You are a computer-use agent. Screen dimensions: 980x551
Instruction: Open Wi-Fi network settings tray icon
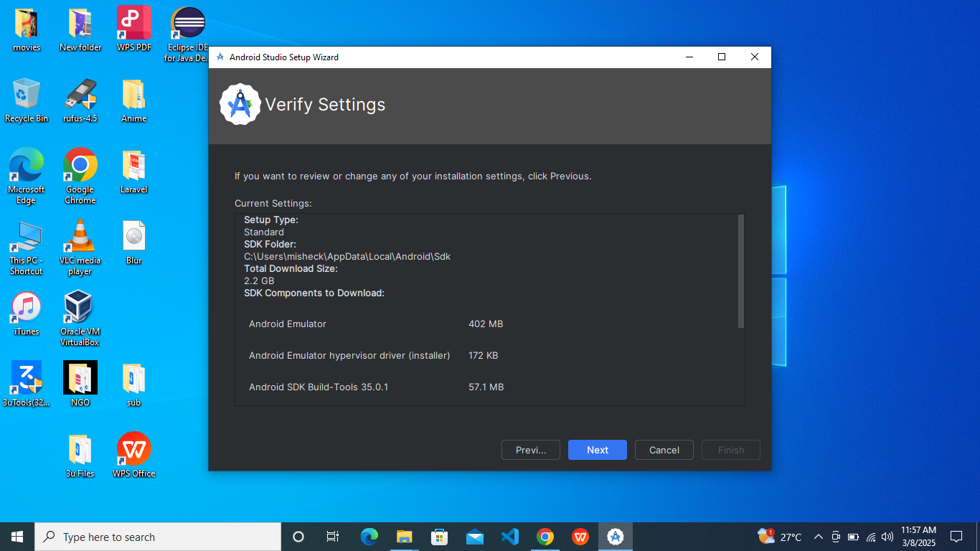(871, 537)
